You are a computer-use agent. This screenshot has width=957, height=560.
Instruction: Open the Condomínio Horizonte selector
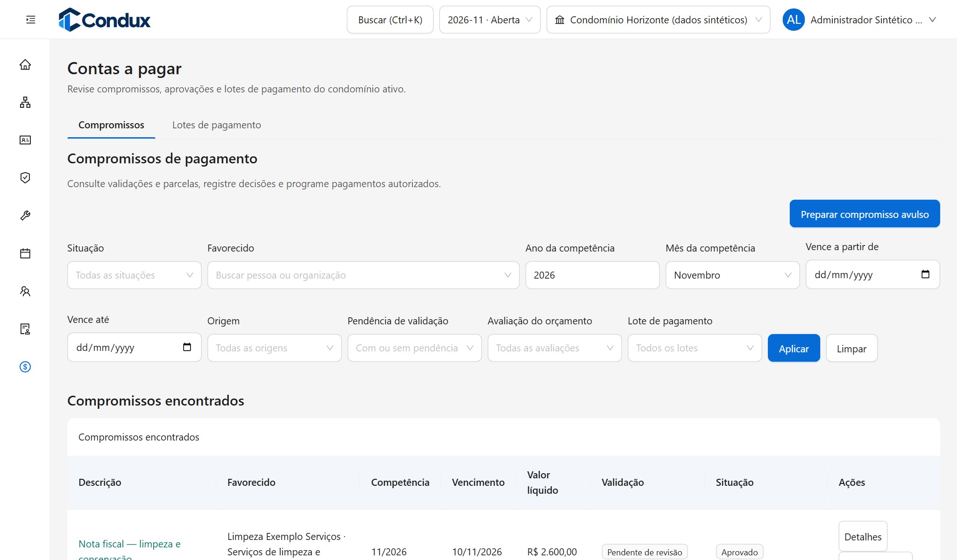point(659,20)
